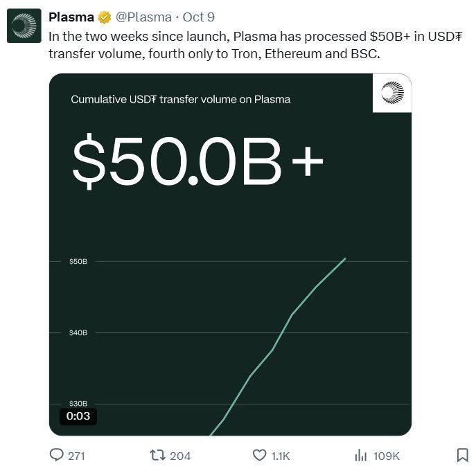
Task: Click the views bar chart icon
Action: point(360,455)
